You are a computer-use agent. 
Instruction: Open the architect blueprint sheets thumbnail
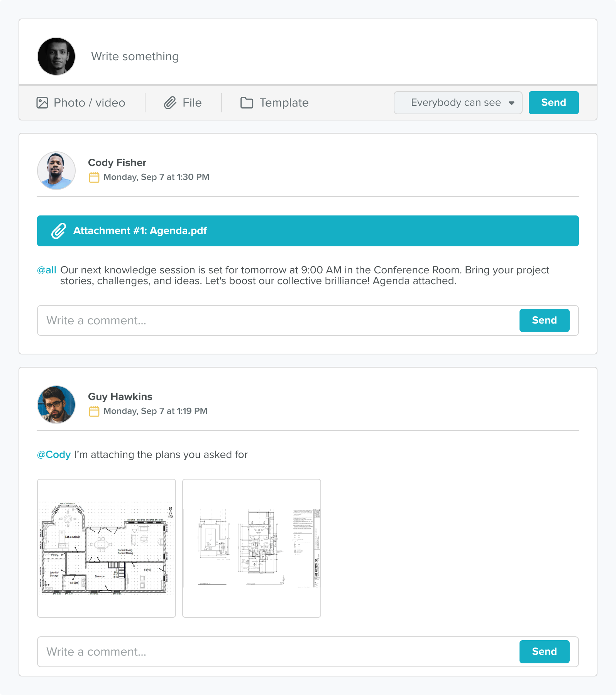pos(252,548)
